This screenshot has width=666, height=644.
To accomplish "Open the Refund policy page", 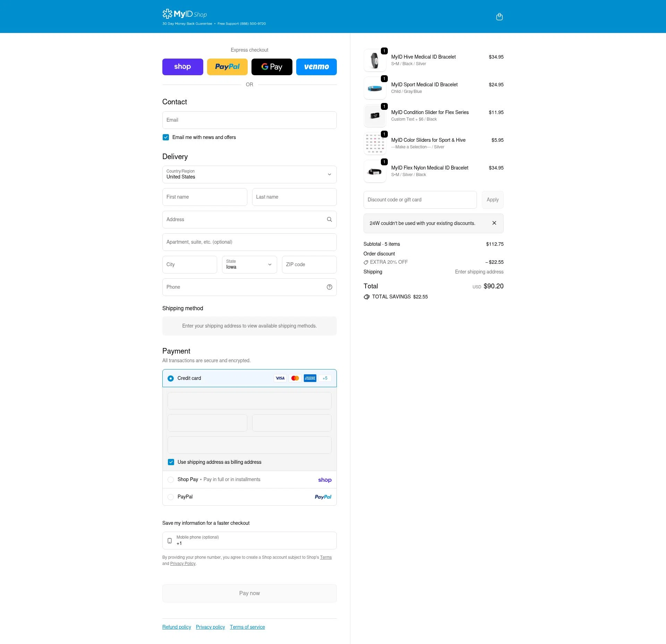I will point(177,627).
